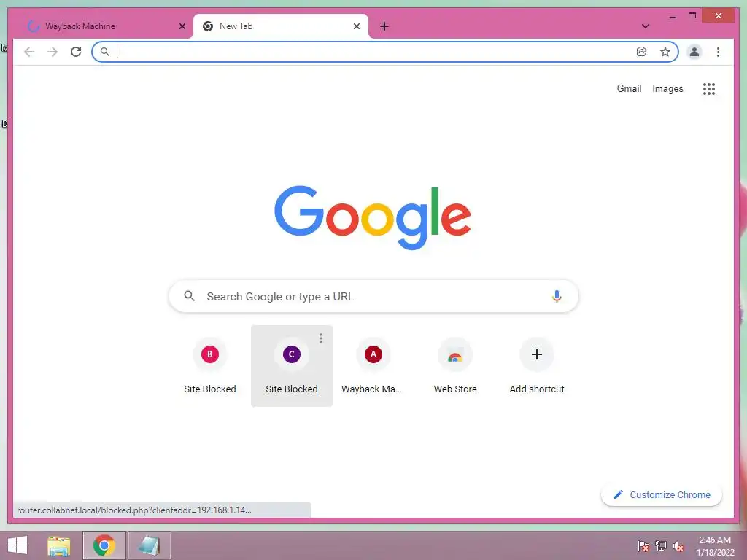Reload the current page
Image resolution: width=747 pixels, height=560 pixels.
coord(76,52)
